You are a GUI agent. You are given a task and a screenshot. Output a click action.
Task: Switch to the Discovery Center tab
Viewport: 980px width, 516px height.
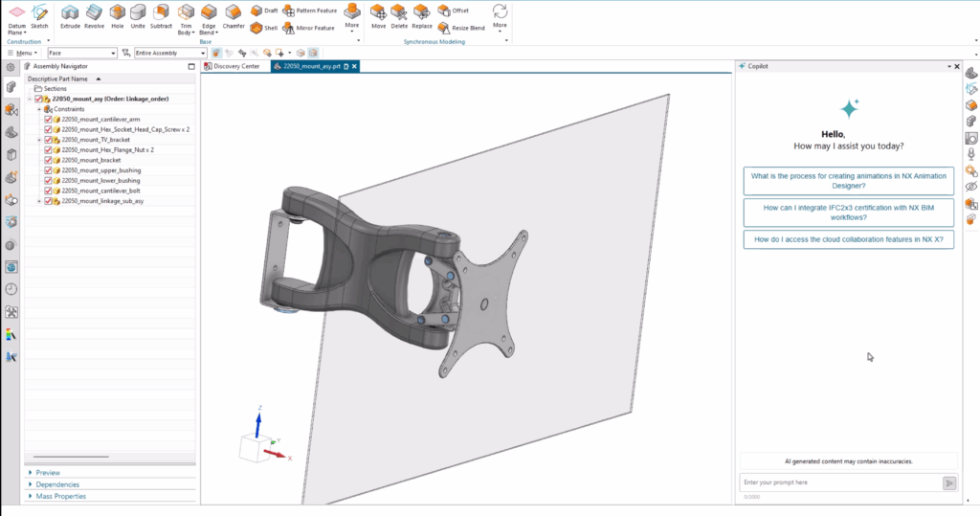[x=236, y=66]
